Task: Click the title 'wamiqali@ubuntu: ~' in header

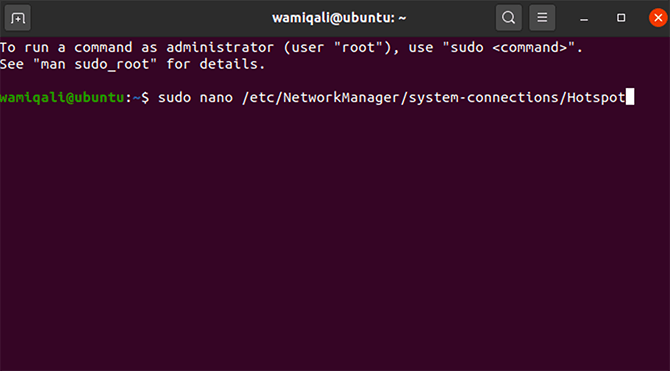Action: (339, 18)
